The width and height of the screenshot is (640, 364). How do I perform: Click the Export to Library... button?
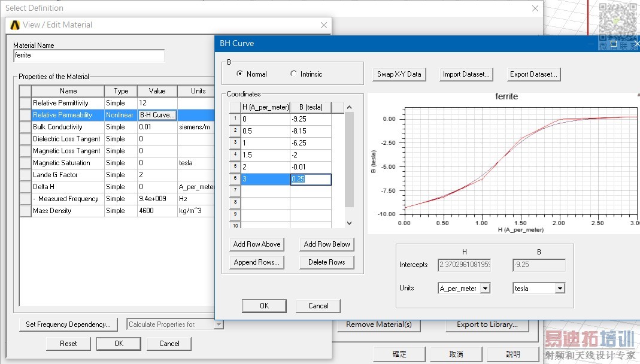[x=487, y=324]
